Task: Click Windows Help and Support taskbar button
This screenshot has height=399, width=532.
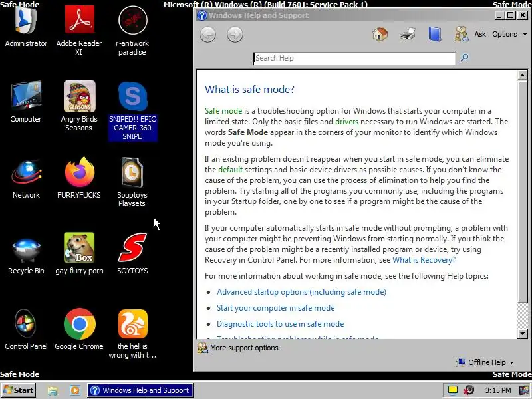Action: click(x=140, y=390)
